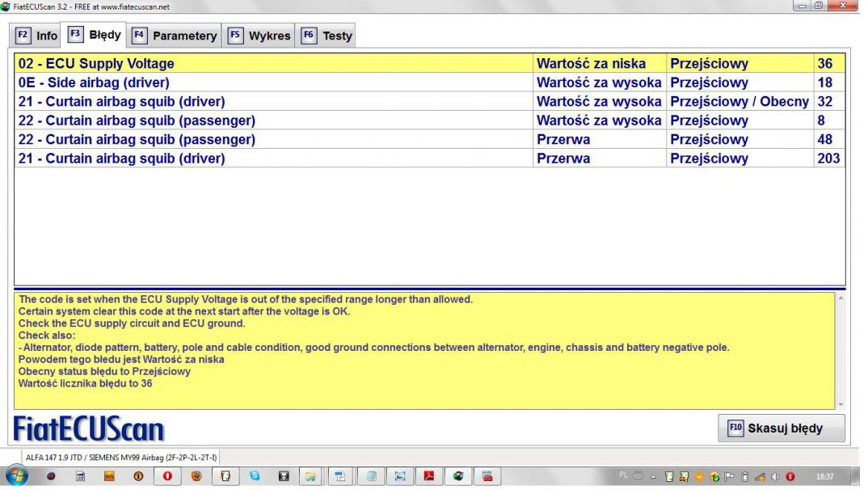Click the scroll up arrow in the description panel

841,298
